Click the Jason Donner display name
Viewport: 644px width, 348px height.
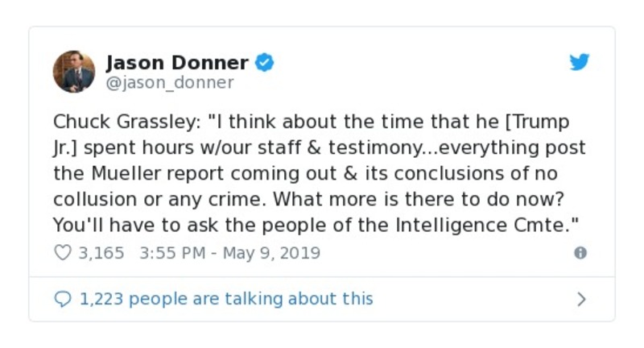pyautogui.click(x=178, y=62)
